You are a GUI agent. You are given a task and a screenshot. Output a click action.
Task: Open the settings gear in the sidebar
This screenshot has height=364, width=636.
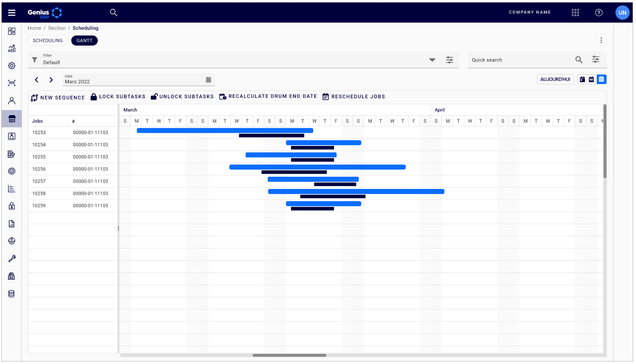[x=11, y=65]
